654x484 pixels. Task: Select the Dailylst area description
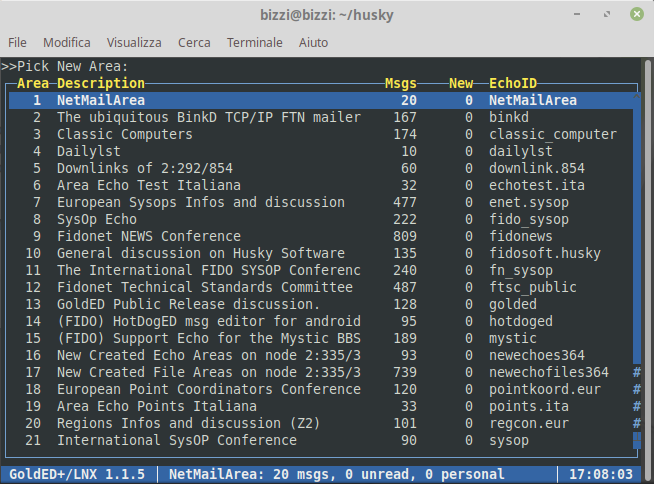pos(89,151)
